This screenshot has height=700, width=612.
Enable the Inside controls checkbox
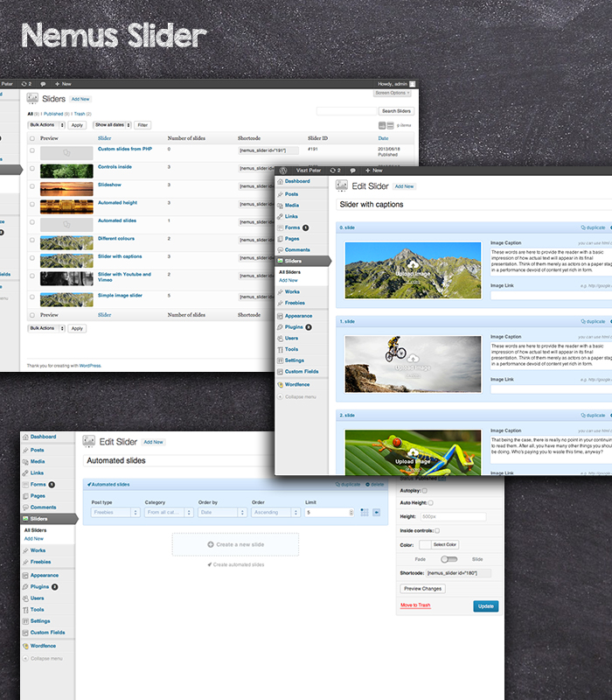pyautogui.click(x=437, y=531)
